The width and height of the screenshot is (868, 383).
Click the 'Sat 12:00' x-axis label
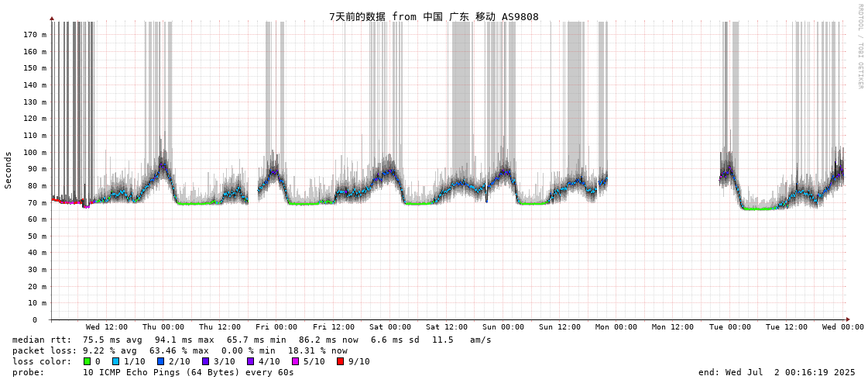447,327
